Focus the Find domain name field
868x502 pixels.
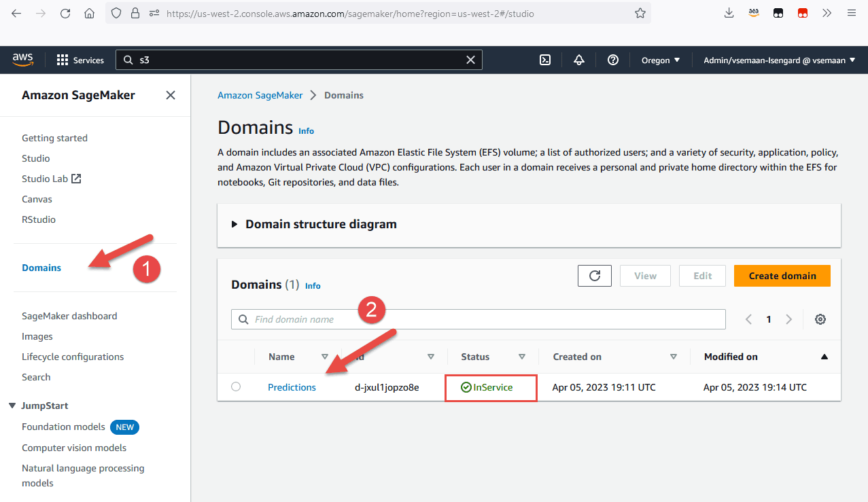click(479, 319)
